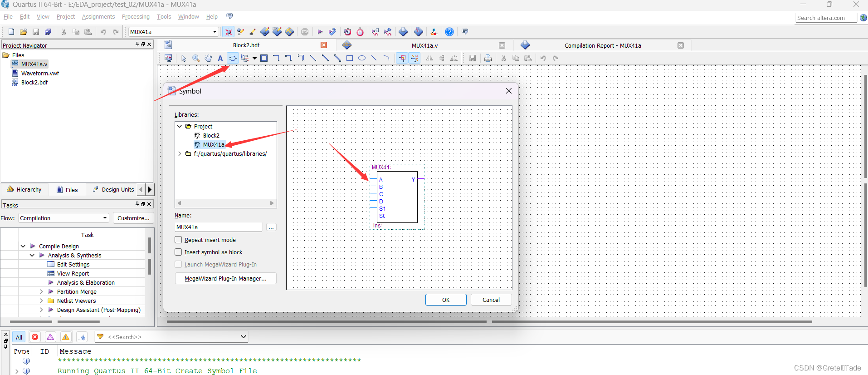Click the Flip Horizontal icon

point(429,58)
